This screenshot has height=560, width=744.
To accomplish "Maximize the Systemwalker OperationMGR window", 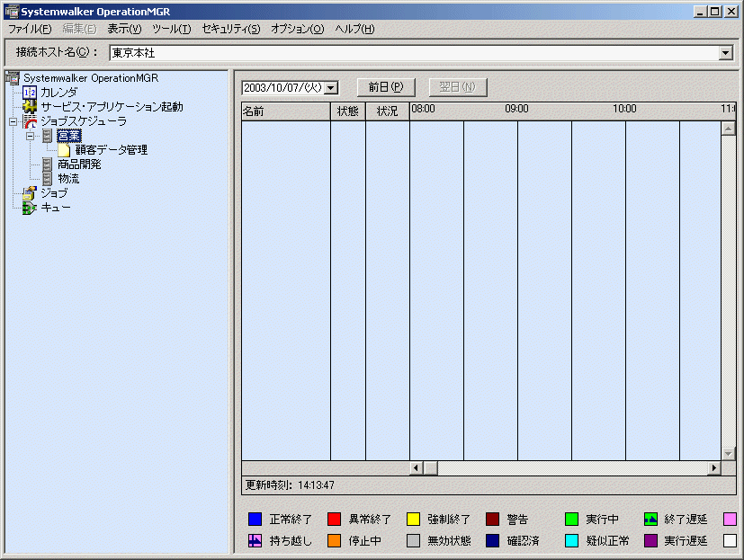I will coord(715,12).
